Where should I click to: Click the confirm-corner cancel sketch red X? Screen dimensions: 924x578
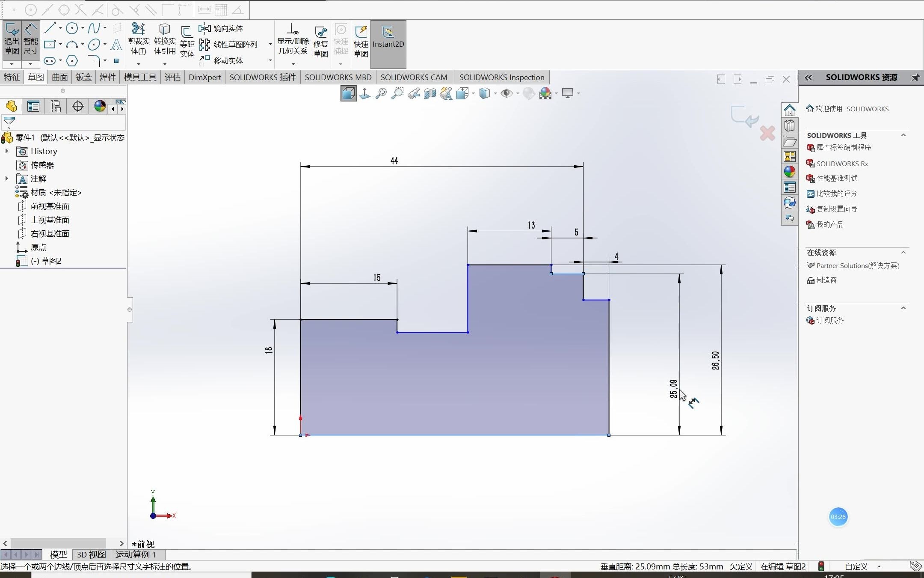click(767, 134)
